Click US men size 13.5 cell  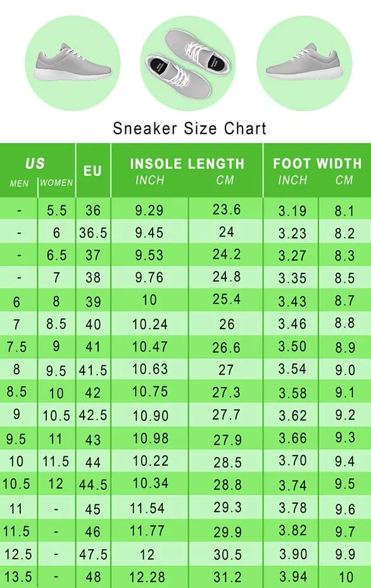click(x=18, y=577)
